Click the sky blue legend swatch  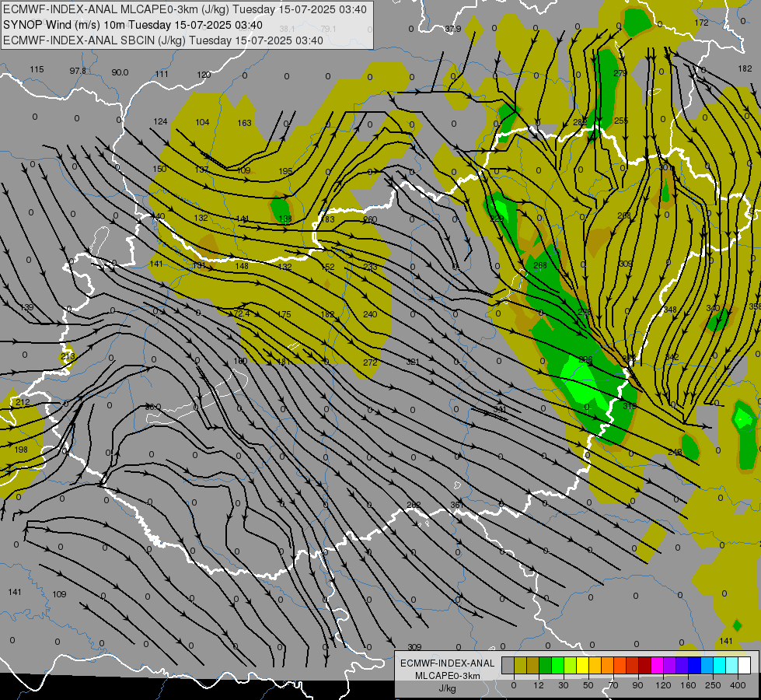click(x=707, y=665)
